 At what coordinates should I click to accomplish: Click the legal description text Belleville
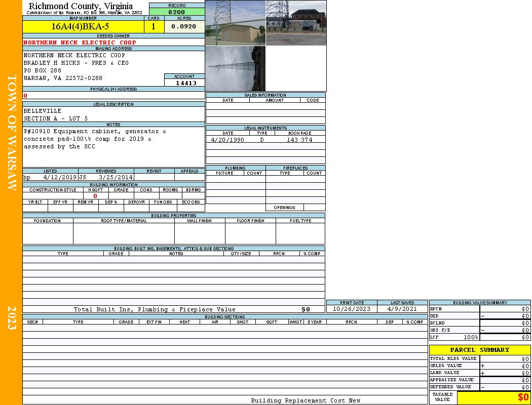[x=43, y=111]
